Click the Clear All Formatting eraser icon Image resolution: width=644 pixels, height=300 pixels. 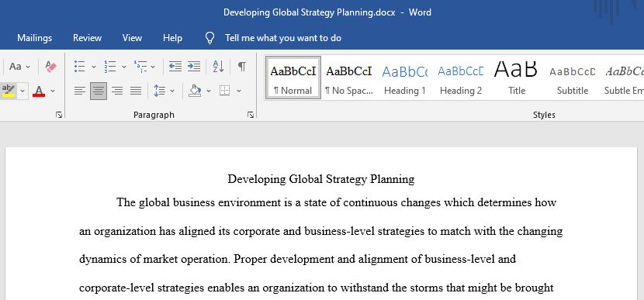point(51,67)
